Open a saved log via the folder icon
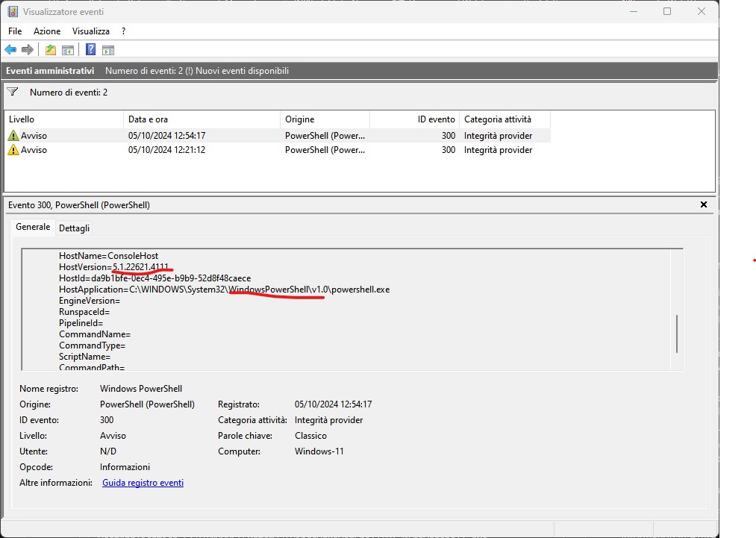Viewport: 756px width, 538px height. tap(50, 49)
